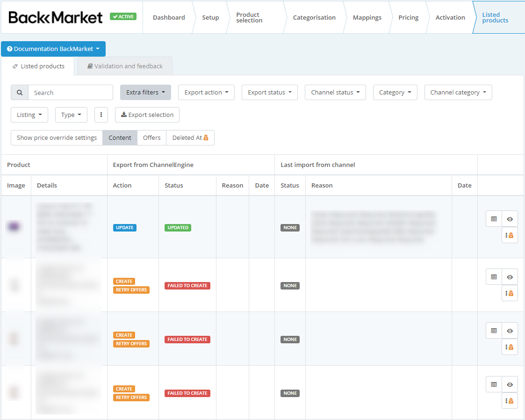525x420 pixels.
Task: Open the table grid icon on first row
Action: point(493,218)
